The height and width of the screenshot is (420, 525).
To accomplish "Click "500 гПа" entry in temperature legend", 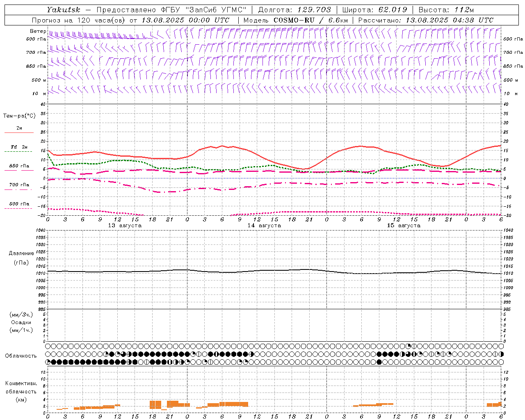I will click(x=19, y=204).
